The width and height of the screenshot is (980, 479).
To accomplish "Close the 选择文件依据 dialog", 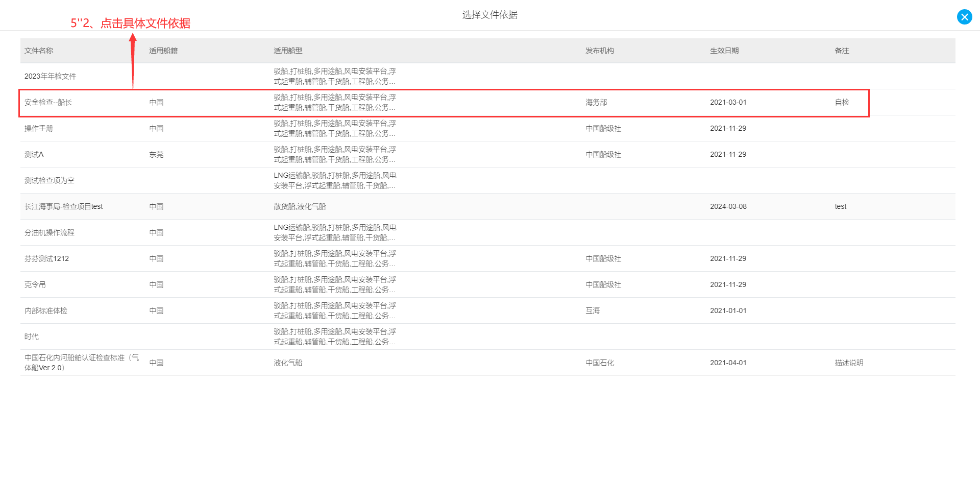I will pyautogui.click(x=964, y=17).
